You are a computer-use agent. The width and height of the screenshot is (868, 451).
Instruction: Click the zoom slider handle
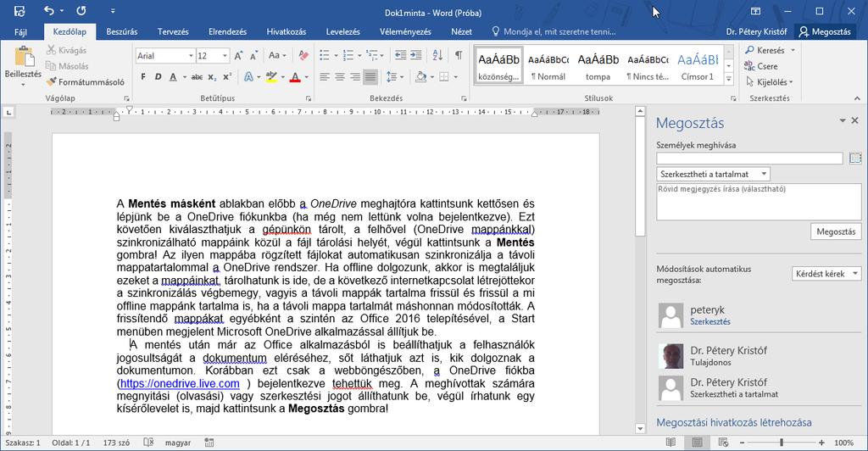tap(782, 443)
